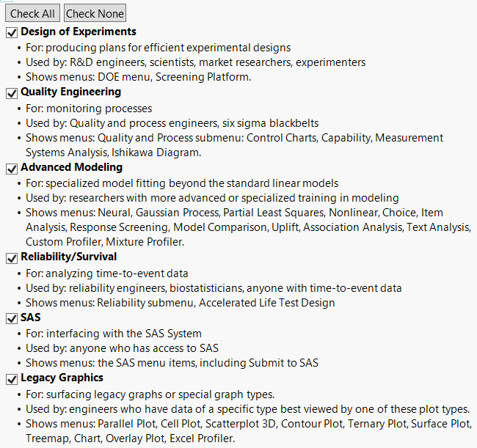Select the Quality Engineering heading label
Image resolution: width=477 pixels, height=448 pixels.
click(70, 92)
